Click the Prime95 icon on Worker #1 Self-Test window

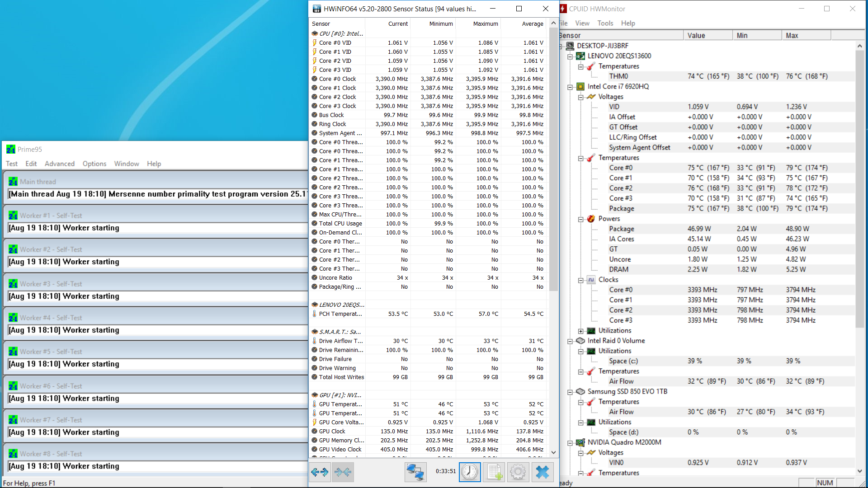13,216
